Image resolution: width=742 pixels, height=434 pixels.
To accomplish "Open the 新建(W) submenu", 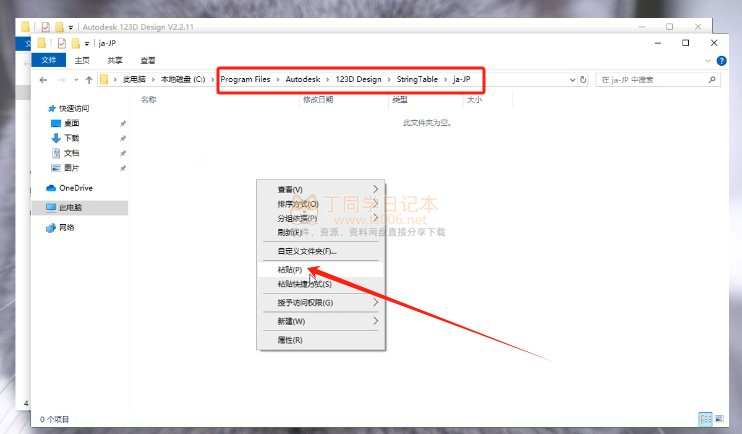I will click(321, 321).
